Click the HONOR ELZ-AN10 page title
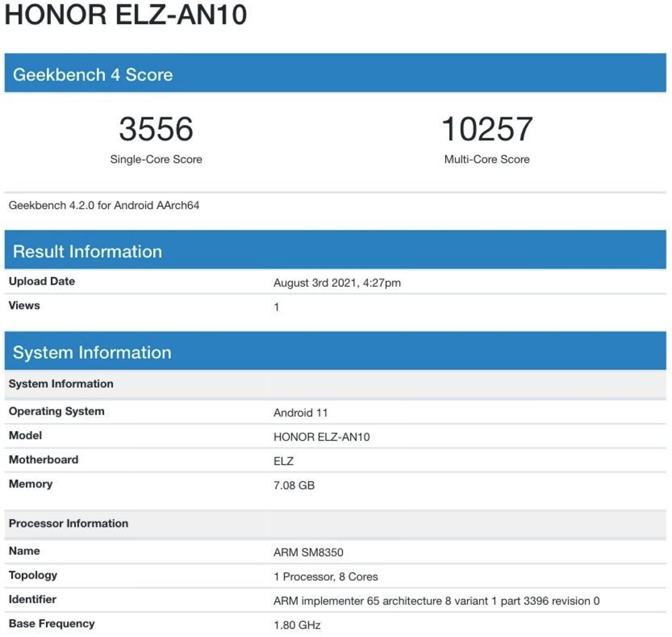The width and height of the screenshot is (672, 637). tap(125, 15)
